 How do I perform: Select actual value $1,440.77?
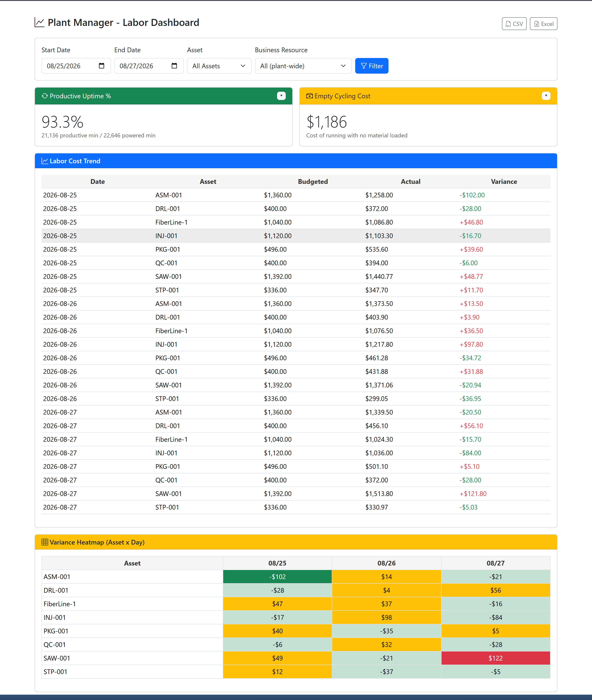point(379,277)
